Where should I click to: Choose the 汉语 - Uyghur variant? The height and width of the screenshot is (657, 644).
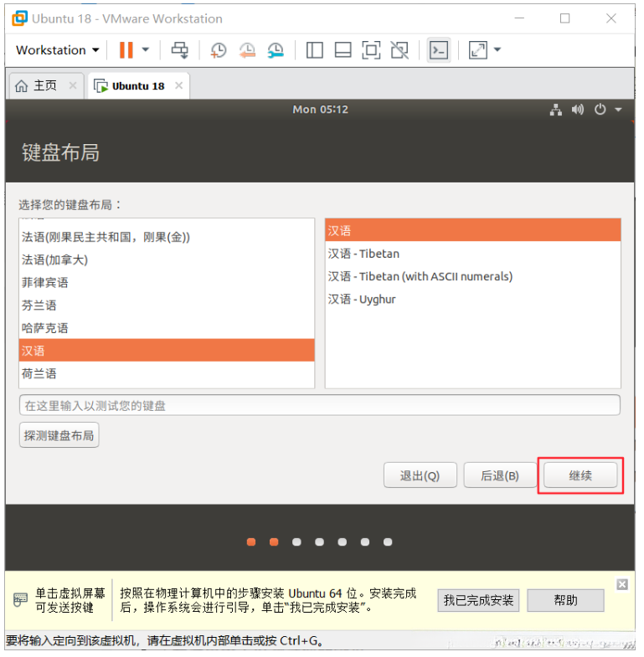coord(473,299)
